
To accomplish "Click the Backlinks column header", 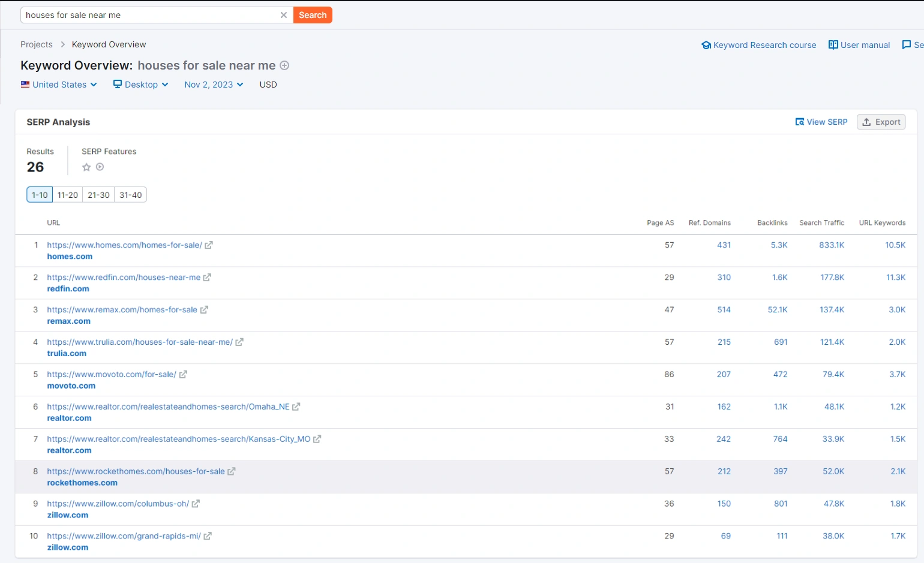I will click(x=772, y=223).
